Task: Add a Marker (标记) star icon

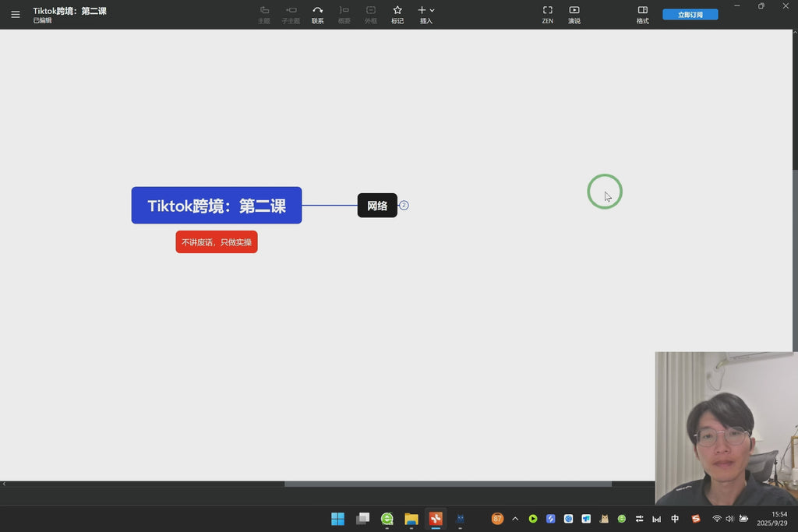Action: 397,14
